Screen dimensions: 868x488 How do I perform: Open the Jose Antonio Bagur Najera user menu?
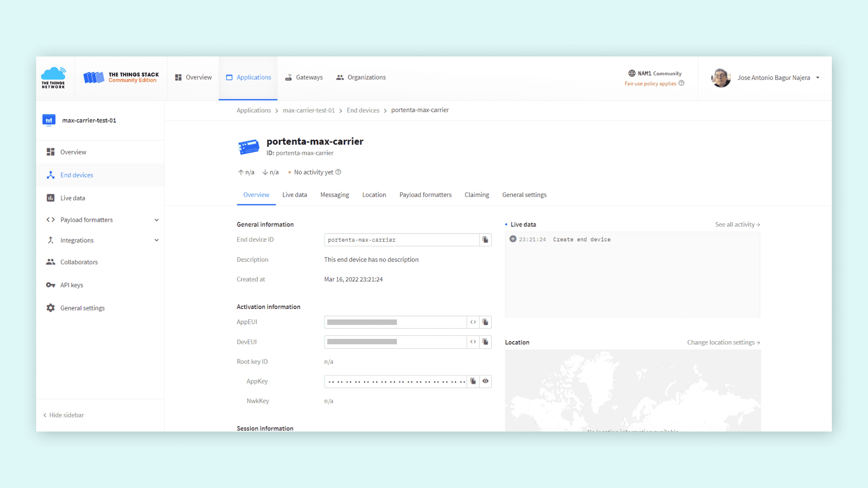click(x=773, y=78)
